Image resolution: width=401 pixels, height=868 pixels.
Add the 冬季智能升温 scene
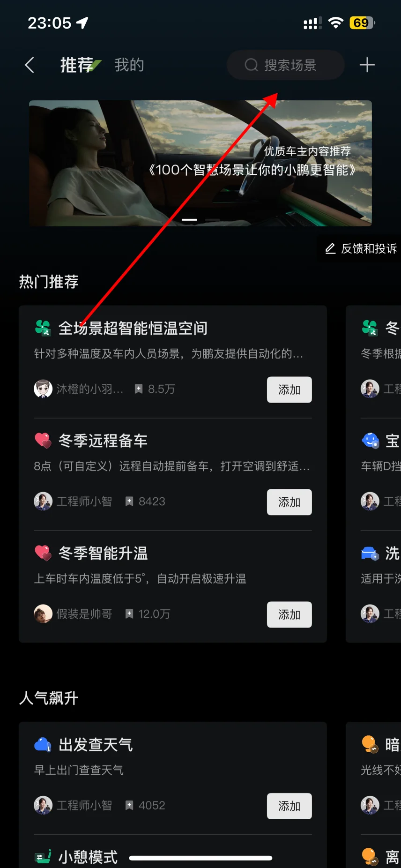289,614
